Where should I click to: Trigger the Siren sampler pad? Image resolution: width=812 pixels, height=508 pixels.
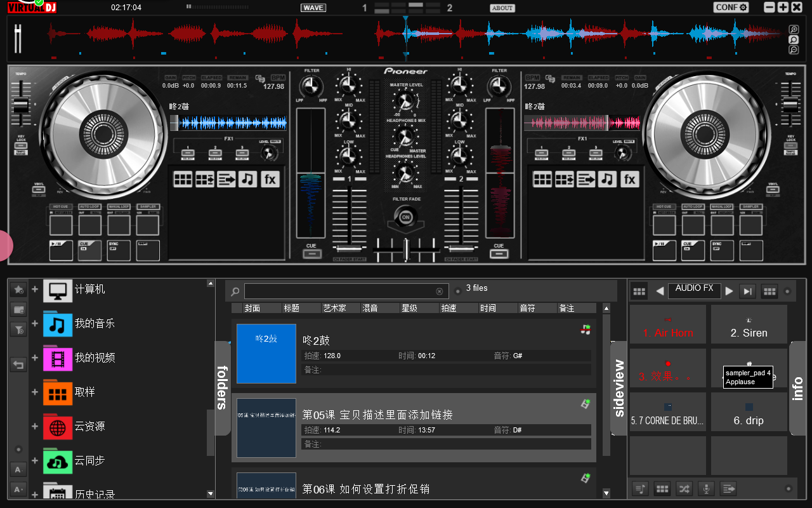[x=749, y=324]
